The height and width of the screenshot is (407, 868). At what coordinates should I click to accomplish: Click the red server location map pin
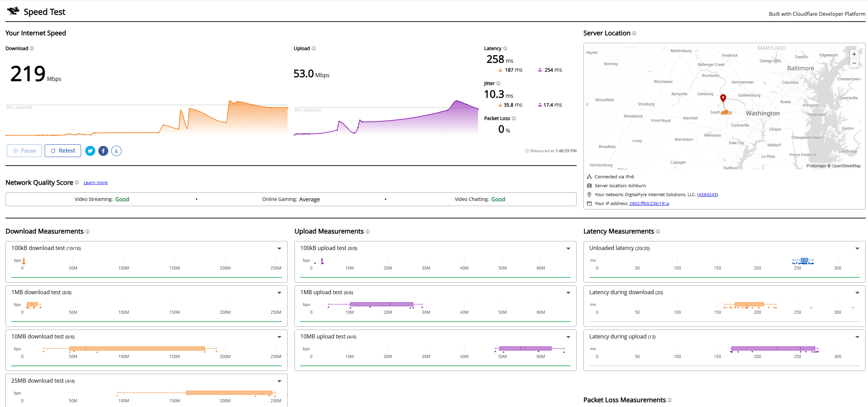click(x=723, y=98)
